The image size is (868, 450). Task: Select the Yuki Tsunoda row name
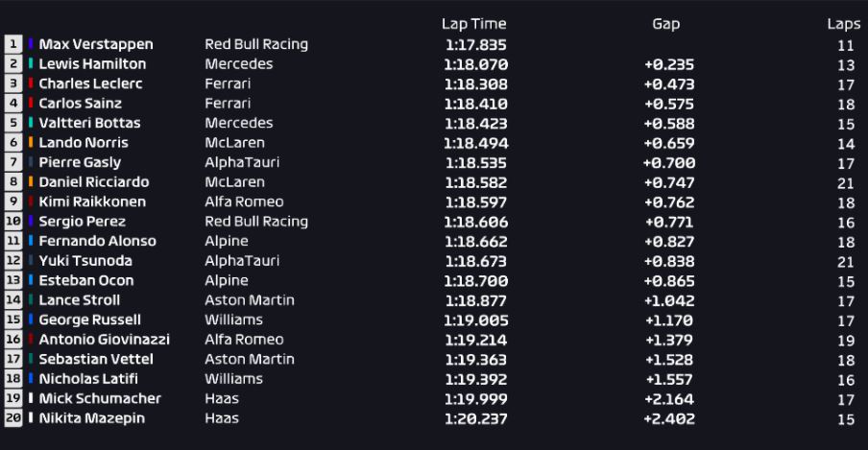click(x=85, y=261)
